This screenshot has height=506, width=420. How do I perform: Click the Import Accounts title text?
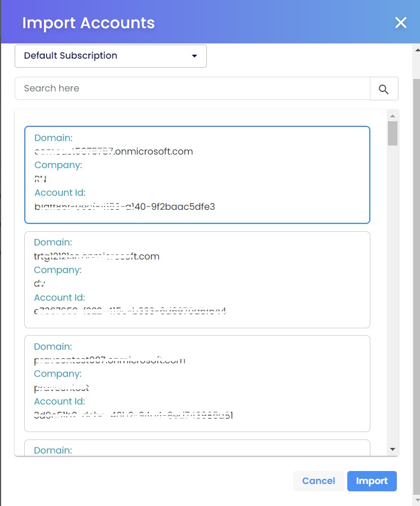89,23
